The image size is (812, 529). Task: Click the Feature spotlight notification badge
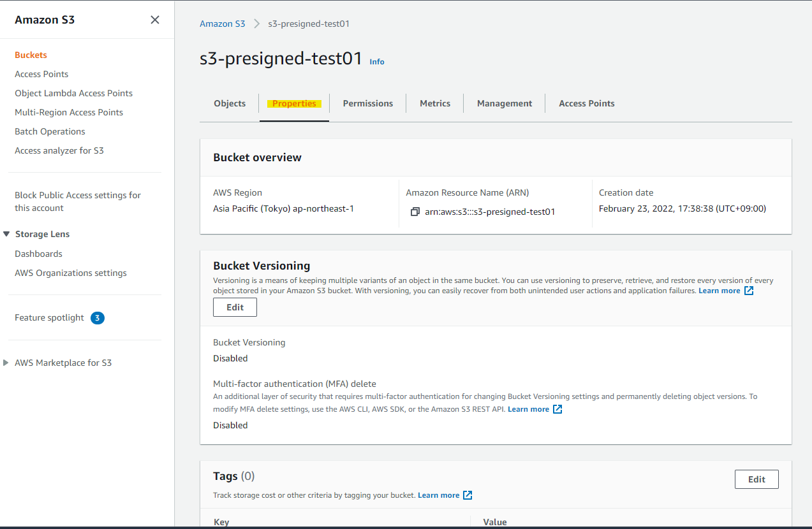[97, 317]
